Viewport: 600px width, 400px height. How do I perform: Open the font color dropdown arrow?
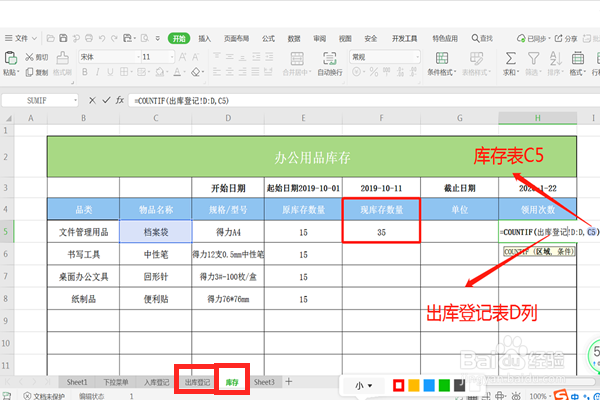[x=184, y=72]
